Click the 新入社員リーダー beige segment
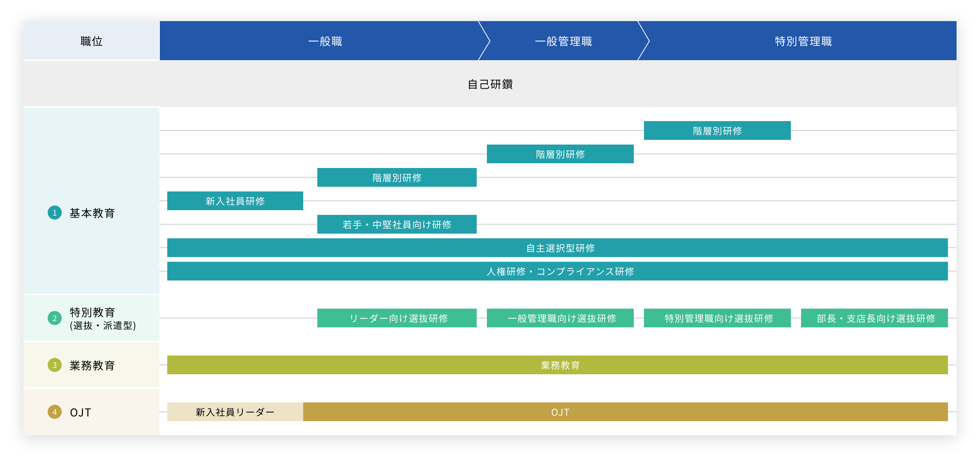 (235, 412)
